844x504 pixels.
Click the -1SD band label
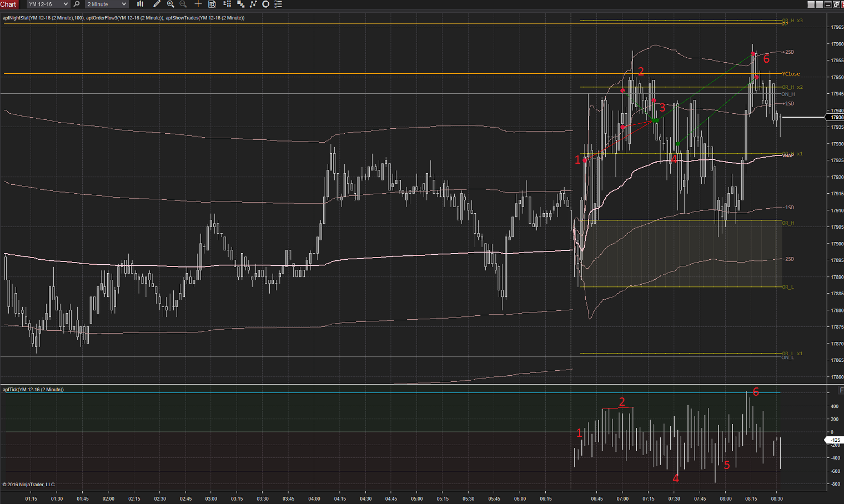[788, 208]
